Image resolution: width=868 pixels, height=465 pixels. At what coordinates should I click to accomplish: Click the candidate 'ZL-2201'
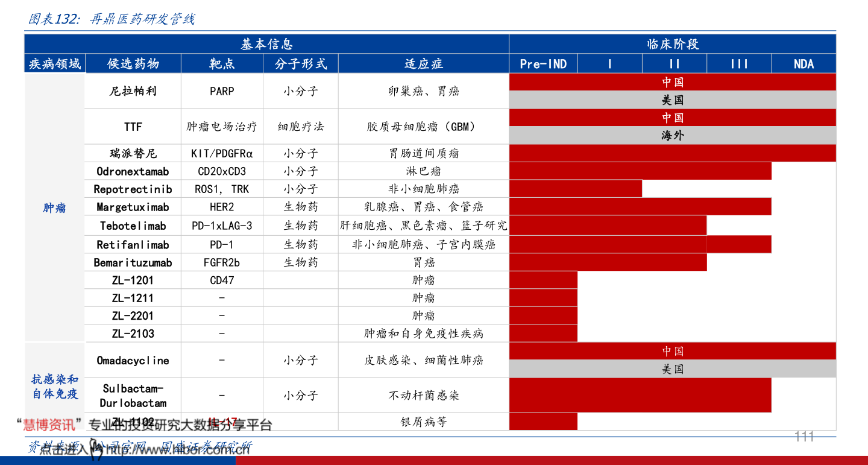[x=133, y=315]
